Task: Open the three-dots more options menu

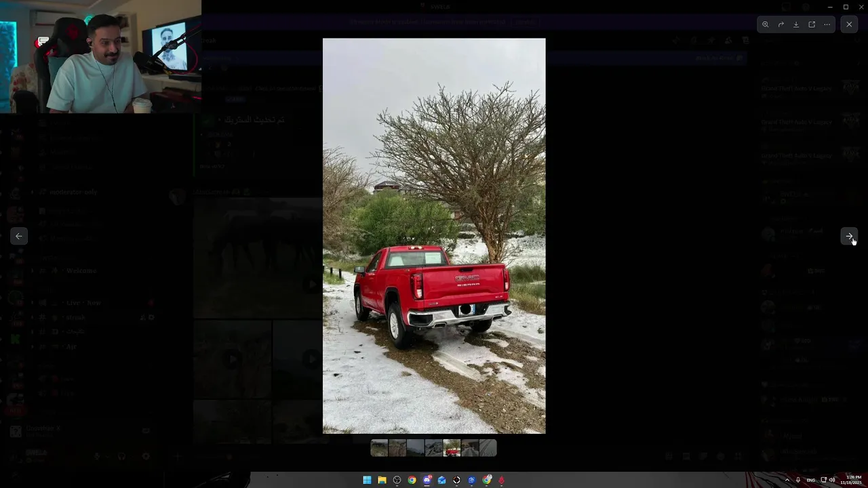Action: point(827,24)
